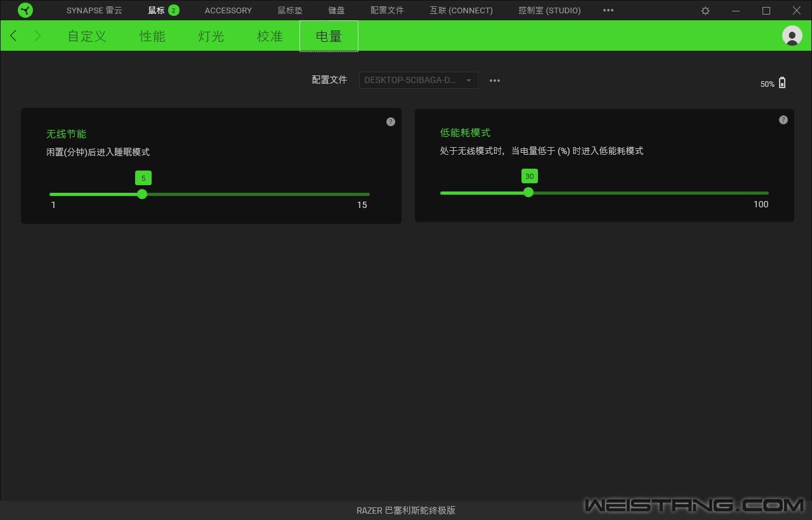Image resolution: width=812 pixels, height=520 pixels.
Task: Open the 配置文件 profile dropdown
Action: [419, 81]
